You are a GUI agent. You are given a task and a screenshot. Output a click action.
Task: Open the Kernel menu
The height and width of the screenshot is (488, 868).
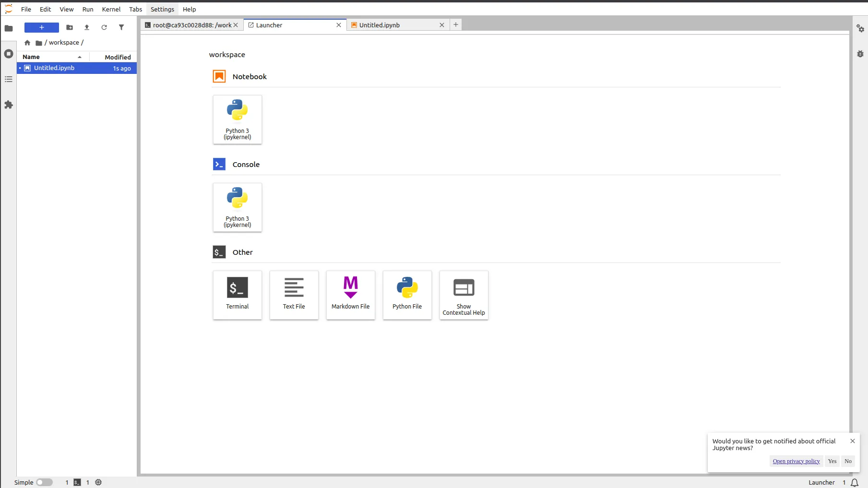coord(111,9)
